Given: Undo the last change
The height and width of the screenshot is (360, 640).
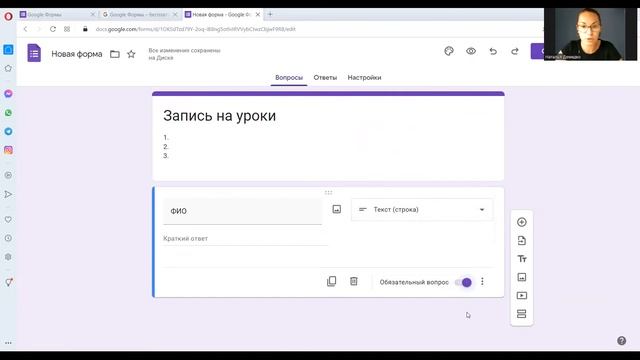Looking at the screenshot, I should tap(493, 51).
